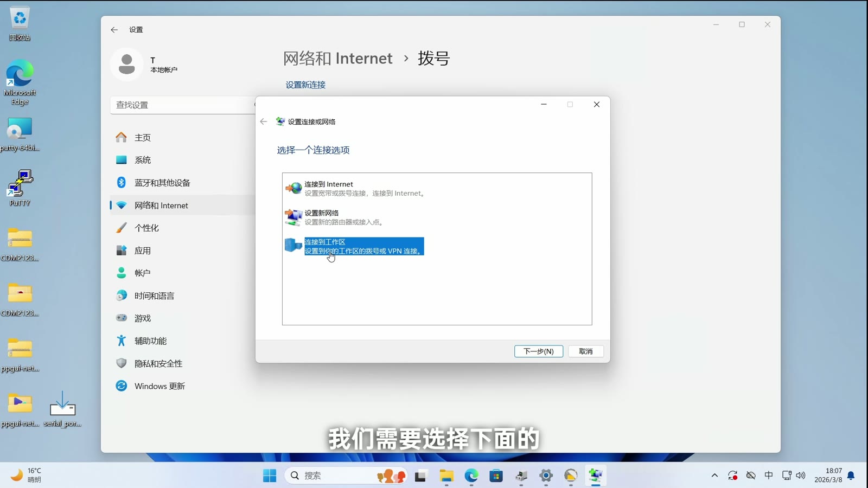The width and height of the screenshot is (868, 488).
Task: Click the 连接到工作区 building icon
Action: pyautogui.click(x=293, y=246)
